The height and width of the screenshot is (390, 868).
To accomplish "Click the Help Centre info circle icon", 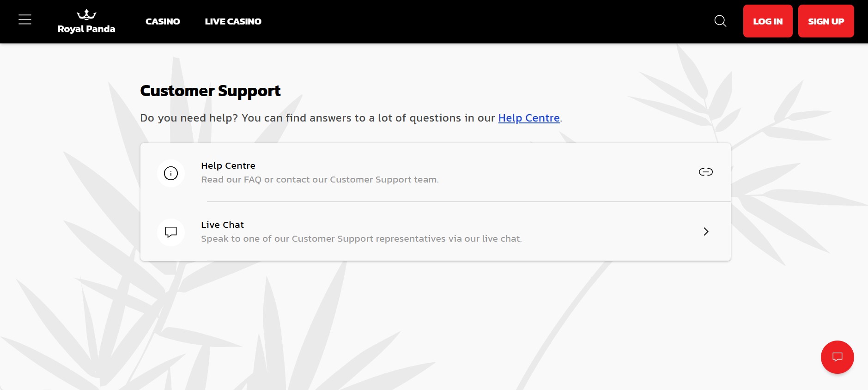I will [x=171, y=173].
